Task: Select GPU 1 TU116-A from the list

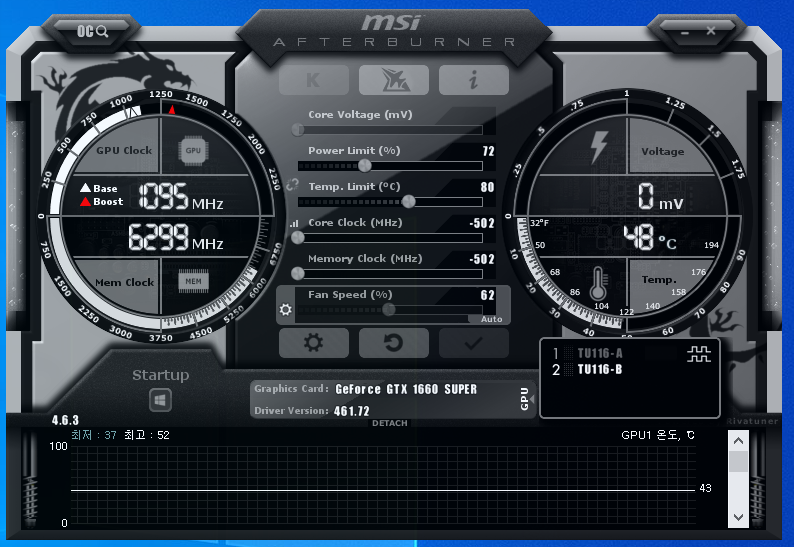Action: point(588,353)
